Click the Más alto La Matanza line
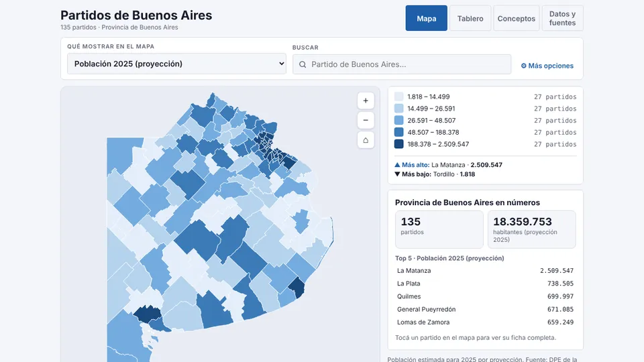The height and width of the screenshot is (362, 644). point(448,165)
